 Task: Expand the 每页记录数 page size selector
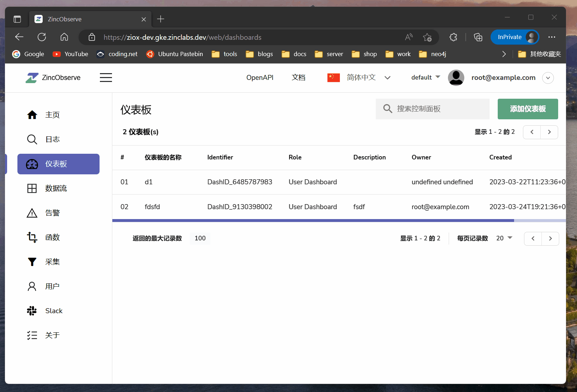(504, 238)
